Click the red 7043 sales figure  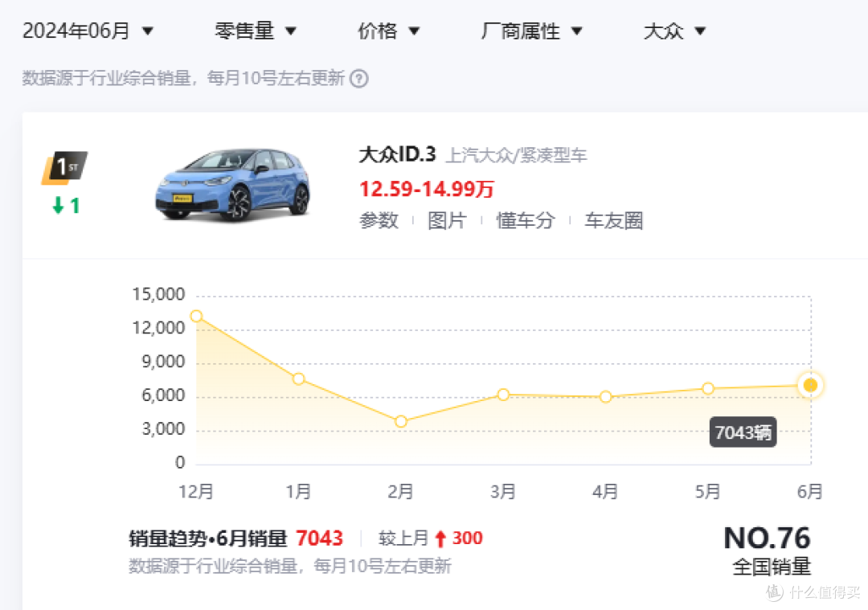(x=319, y=538)
